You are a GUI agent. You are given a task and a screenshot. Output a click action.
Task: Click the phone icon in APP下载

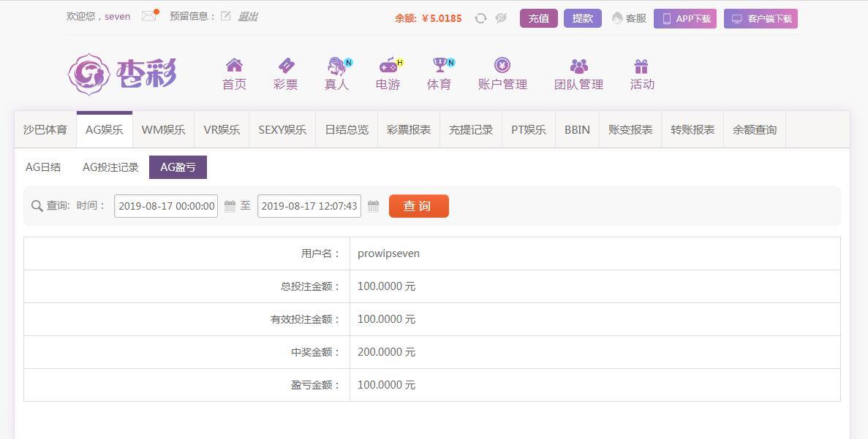click(666, 19)
